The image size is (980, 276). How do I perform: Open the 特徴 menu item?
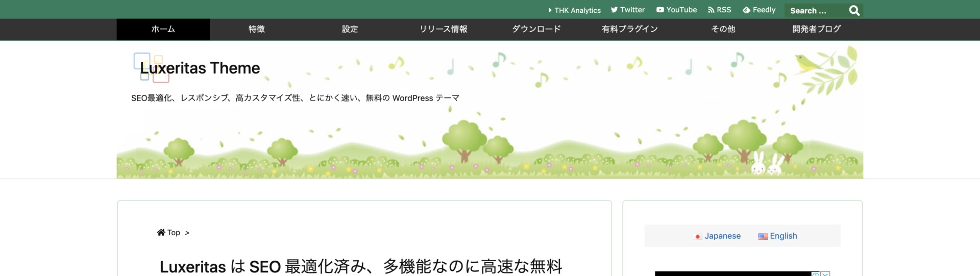pyautogui.click(x=256, y=29)
